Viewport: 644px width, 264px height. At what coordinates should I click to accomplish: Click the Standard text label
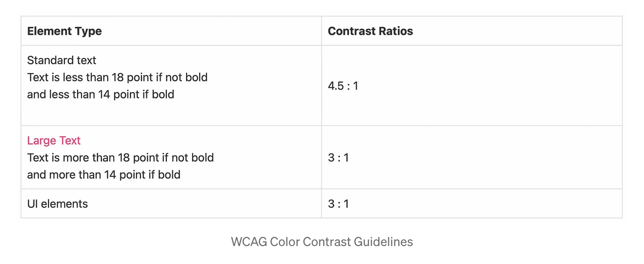62,60
